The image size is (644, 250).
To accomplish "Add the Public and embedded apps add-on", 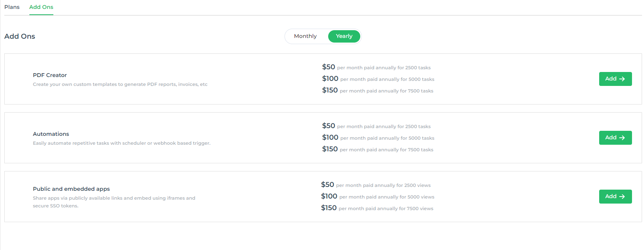I will [615, 197].
